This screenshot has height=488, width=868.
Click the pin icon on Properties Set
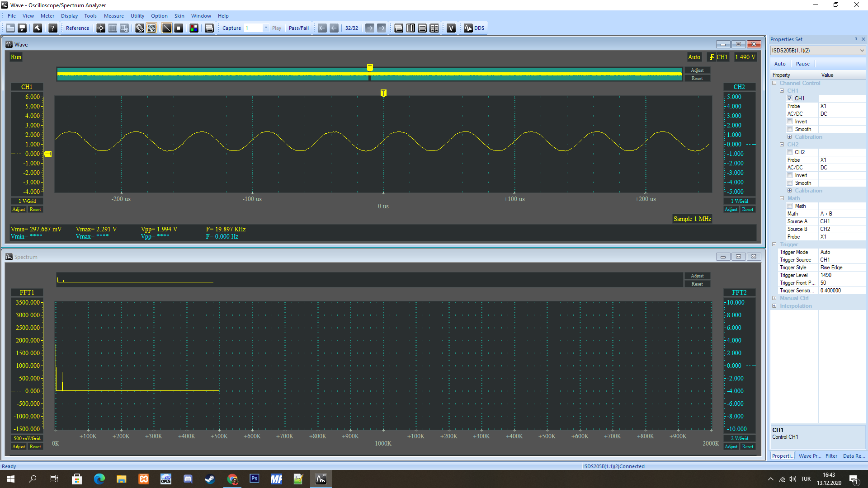856,39
